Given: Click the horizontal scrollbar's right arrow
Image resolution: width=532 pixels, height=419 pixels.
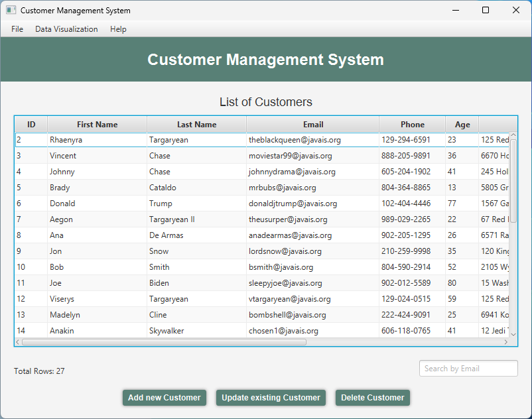Looking at the screenshot, I should [507, 342].
